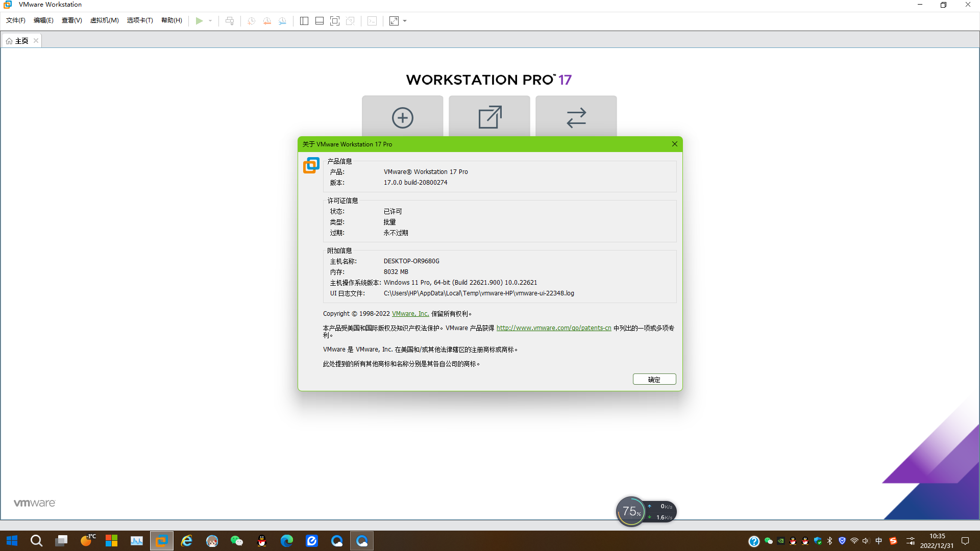Click the free stretch view icon
Screen dimensions: 980x551
(x=394, y=21)
